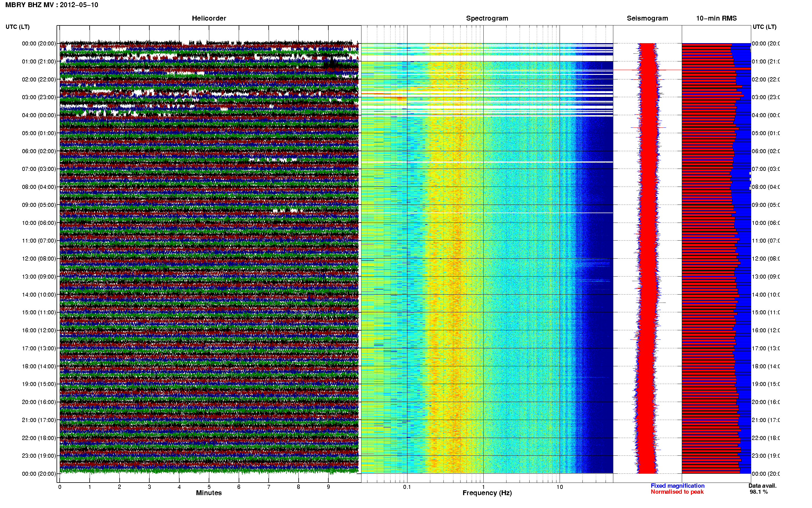Click the right 'UTC (LT)' axis header
Image resolution: width=812 pixels, height=508 pixels.
pyautogui.click(x=764, y=27)
